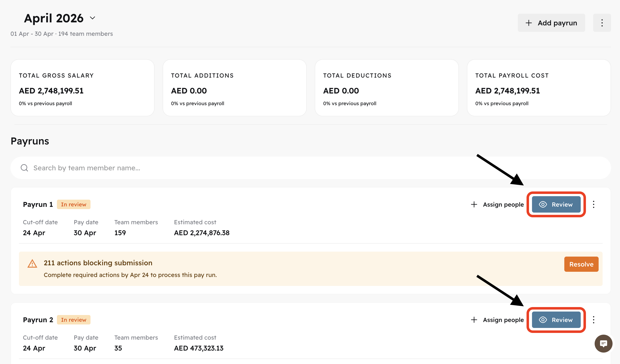Click Review button for Payrun 1
This screenshot has width=620, height=364.
[x=556, y=204]
